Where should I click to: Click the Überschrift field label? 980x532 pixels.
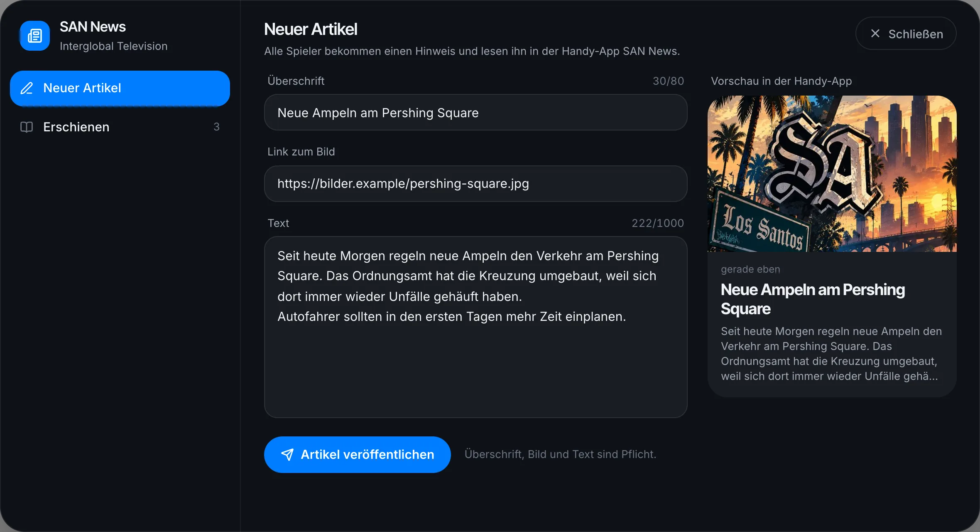pyautogui.click(x=296, y=81)
